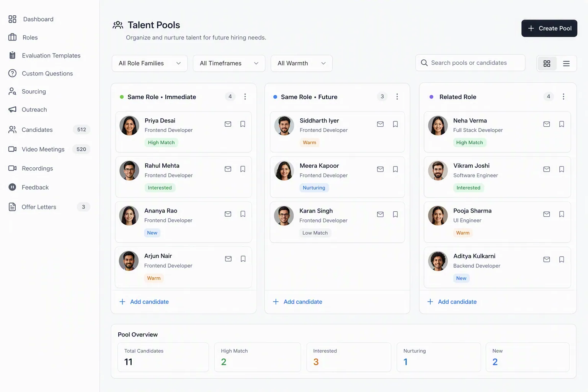Open options menu for Same Role Future pool

(397, 96)
